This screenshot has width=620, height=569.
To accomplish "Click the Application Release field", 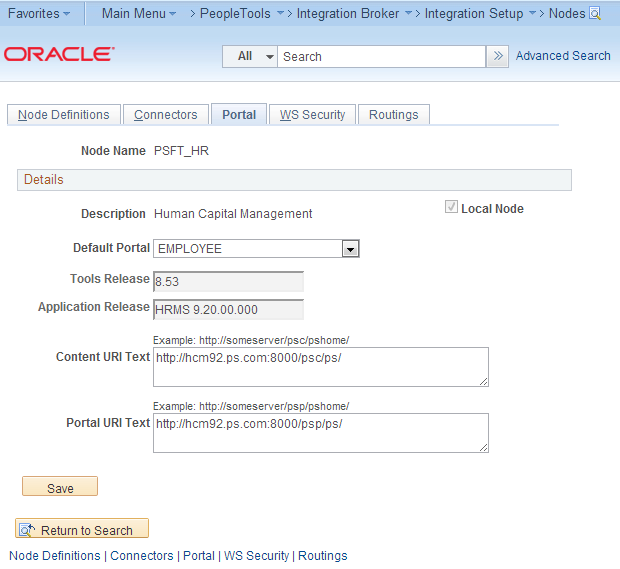I will (x=228, y=310).
